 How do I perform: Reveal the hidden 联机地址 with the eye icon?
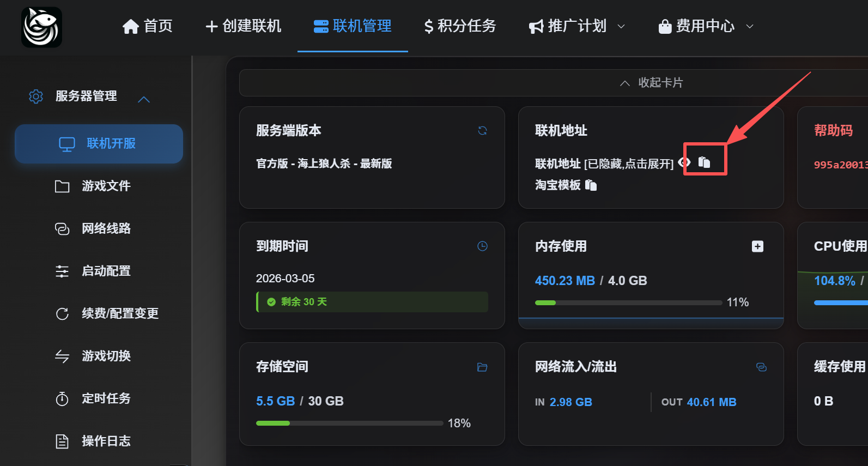point(685,162)
